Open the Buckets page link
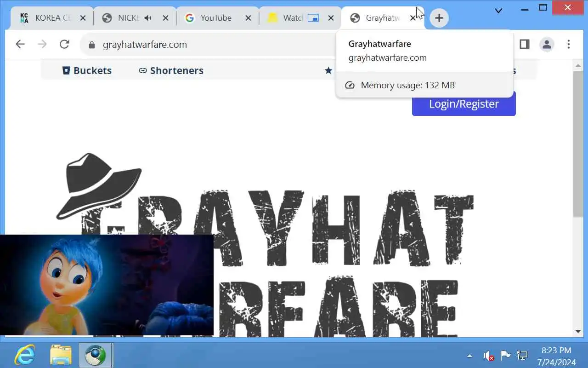Screen dimensions: 588x368 click(x=87, y=70)
